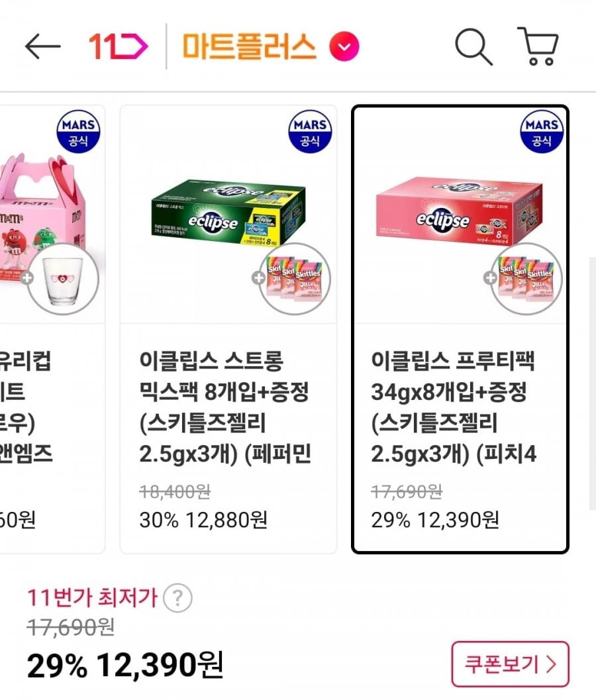The width and height of the screenshot is (596, 700).
Task: Tap the 29% 12,390원 price in selected card
Action: tap(435, 520)
